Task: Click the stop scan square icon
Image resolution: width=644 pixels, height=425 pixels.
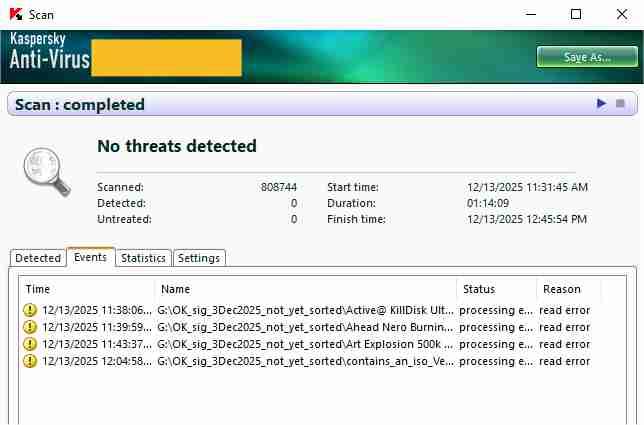Action: (620, 103)
